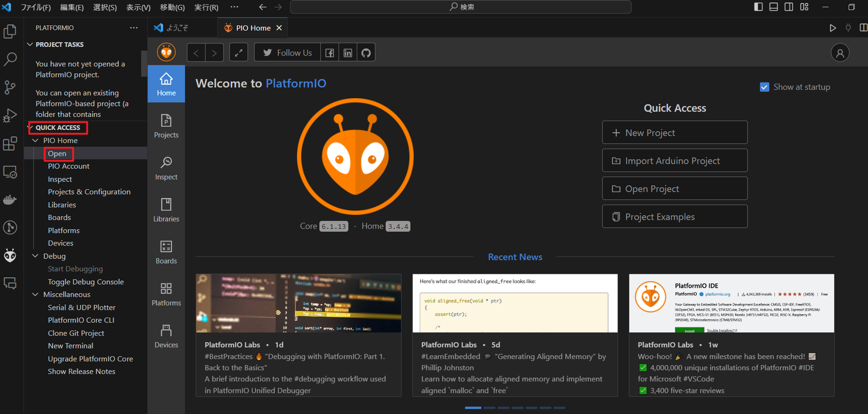Viewport: 868px width, 414px height.
Task: Open the 表示(V) menu
Action: click(x=138, y=7)
